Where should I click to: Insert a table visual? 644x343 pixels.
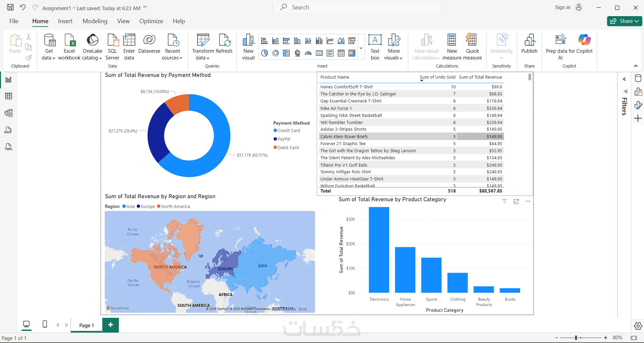(x=341, y=53)
